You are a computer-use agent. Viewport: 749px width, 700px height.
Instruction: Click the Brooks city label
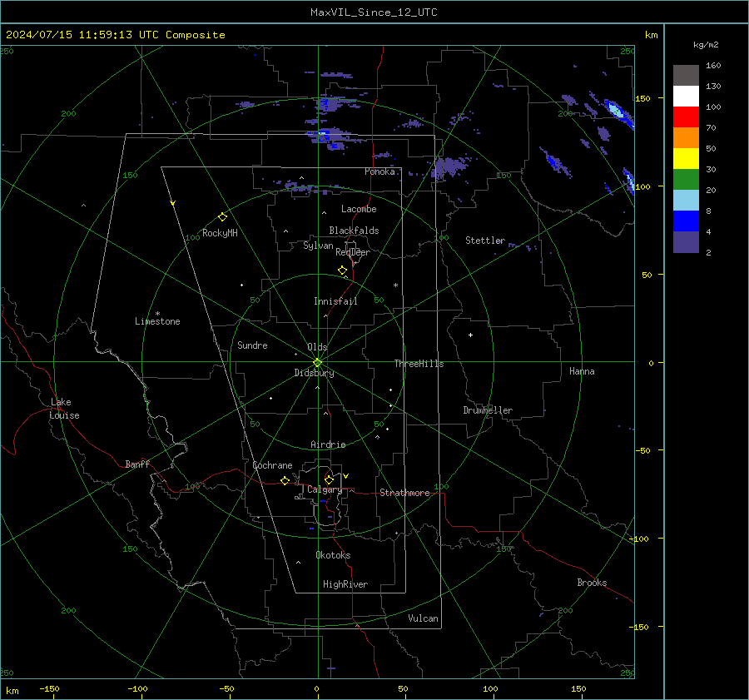point(592,583)
